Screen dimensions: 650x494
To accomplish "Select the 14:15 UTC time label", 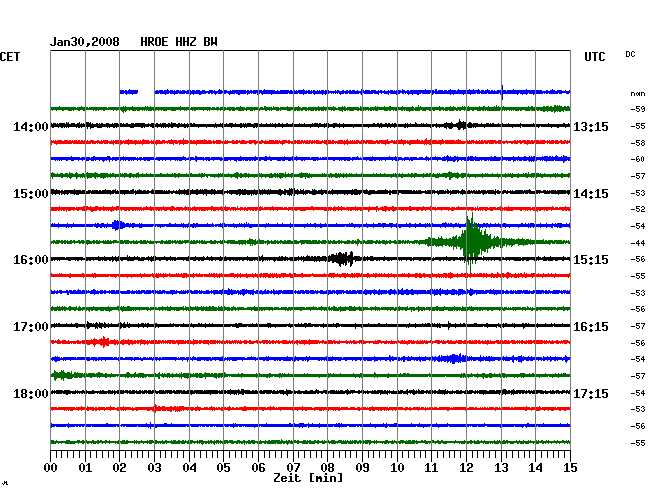I will pos(591,194).
